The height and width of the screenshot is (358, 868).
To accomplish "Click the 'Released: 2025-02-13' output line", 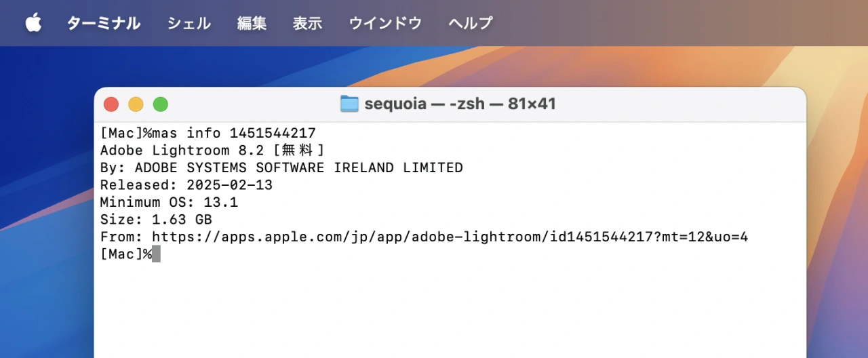I will pos(186,184).
